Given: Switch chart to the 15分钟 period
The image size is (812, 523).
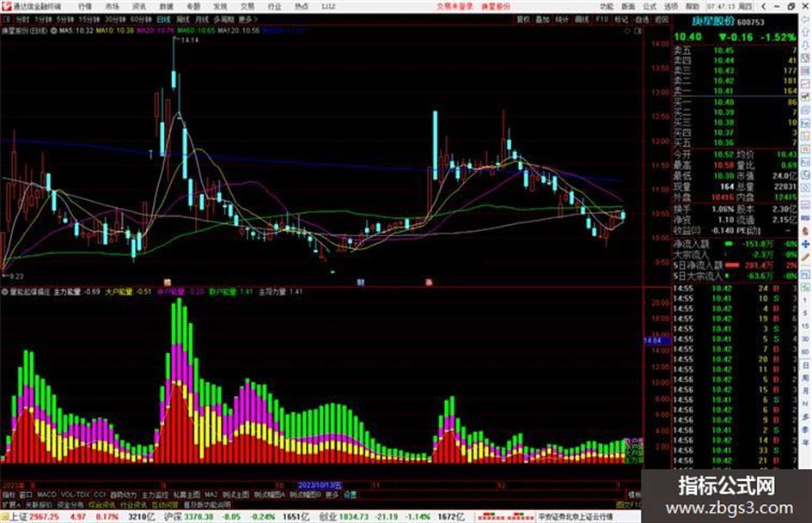Looking at the screenshot, I should pos(89,19).
